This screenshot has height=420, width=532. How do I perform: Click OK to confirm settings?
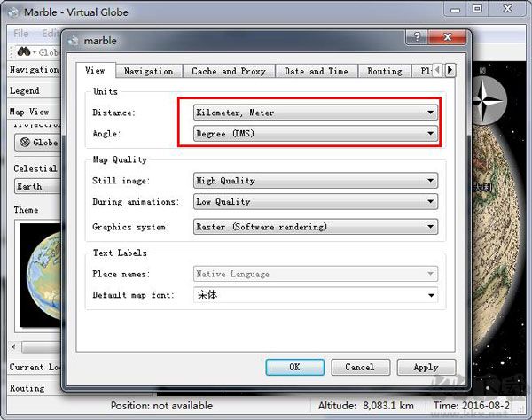(x=295, y=367)
